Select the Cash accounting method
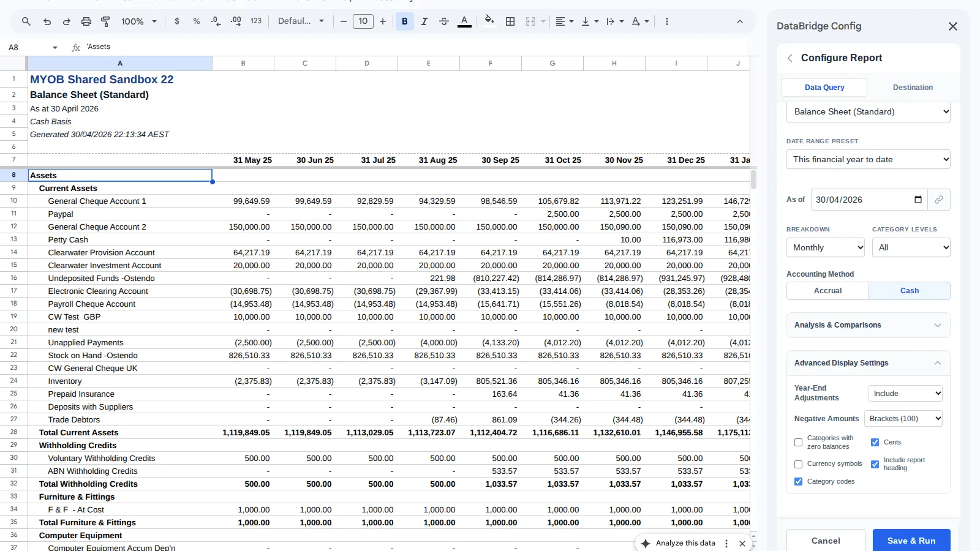The image size is (980, 551). point(910,291)
